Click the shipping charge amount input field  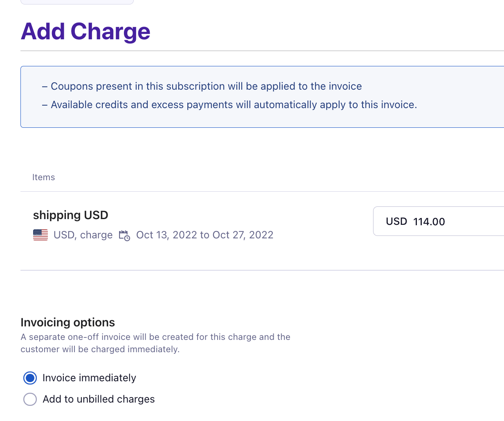click(x=439, y=221)
